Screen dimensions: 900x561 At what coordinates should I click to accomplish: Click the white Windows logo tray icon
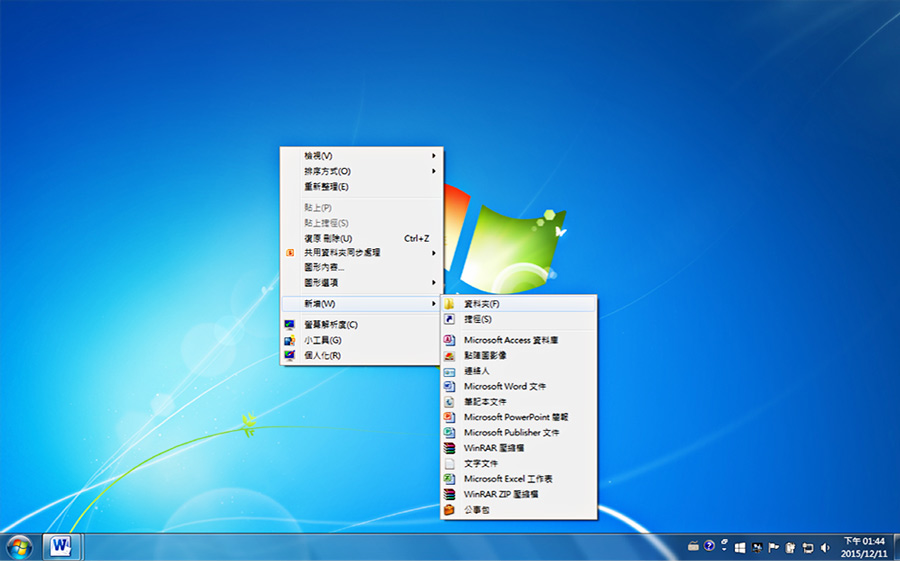pos(740,548)
